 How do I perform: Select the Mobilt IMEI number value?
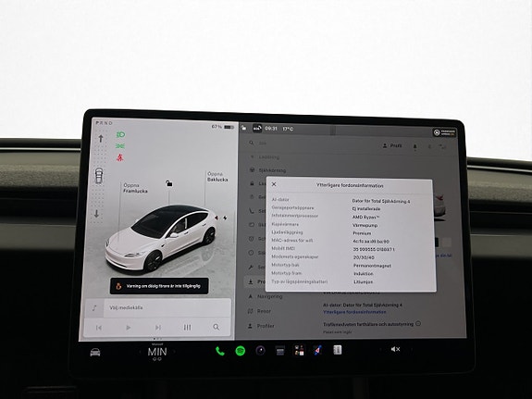coord(374,250)
